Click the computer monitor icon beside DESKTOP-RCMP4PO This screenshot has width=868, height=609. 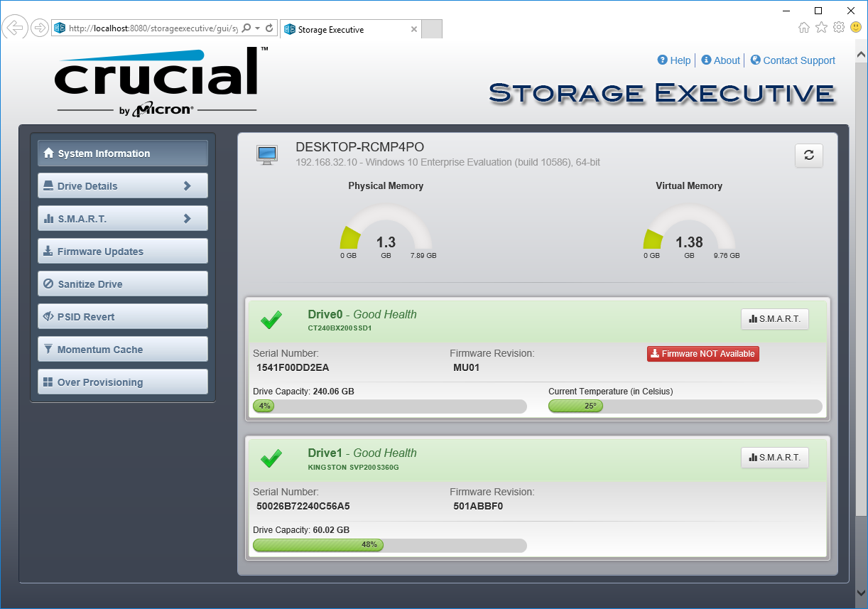coord(267,155)
